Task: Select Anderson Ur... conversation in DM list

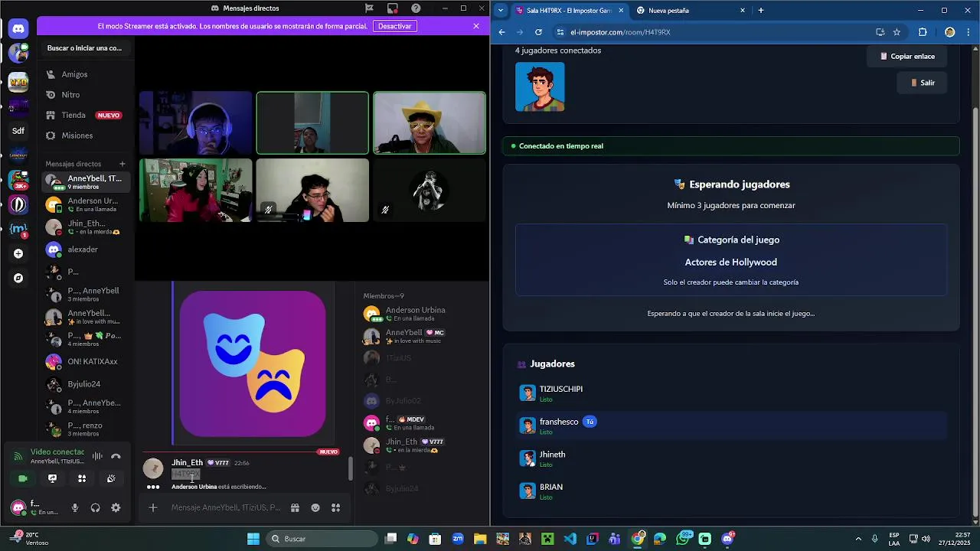Action: tap(86, 204)
